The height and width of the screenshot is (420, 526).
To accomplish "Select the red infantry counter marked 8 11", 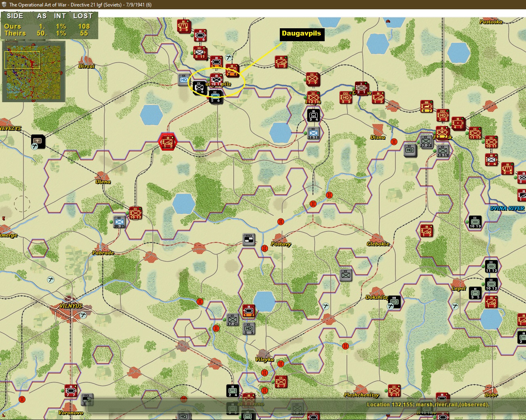I will click(200, 52).
